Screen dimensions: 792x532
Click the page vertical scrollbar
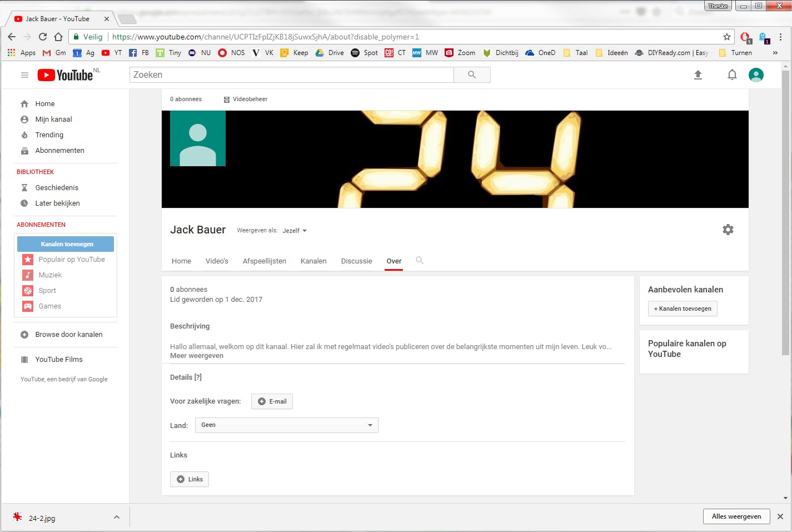pos(785,212)
